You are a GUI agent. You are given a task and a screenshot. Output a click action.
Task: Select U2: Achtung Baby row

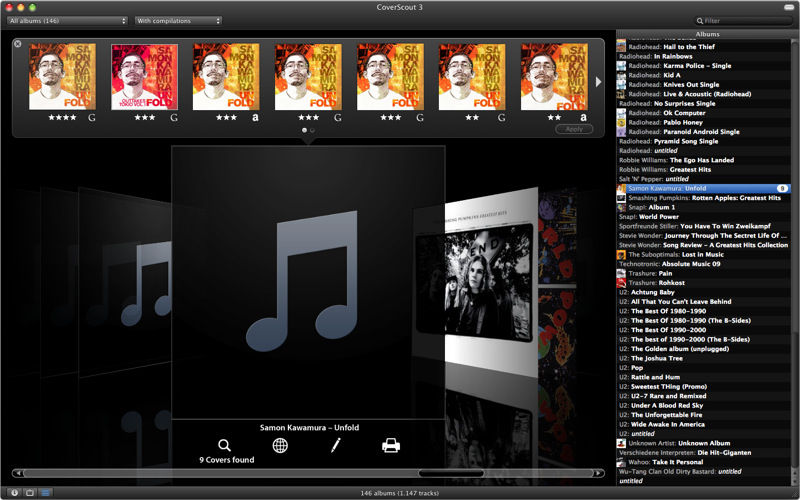704,292
